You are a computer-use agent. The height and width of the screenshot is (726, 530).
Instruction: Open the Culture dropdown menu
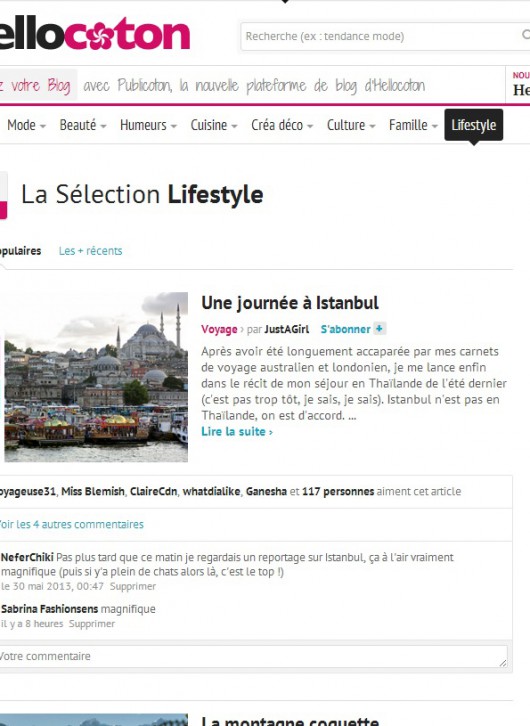tap(351, 125)
